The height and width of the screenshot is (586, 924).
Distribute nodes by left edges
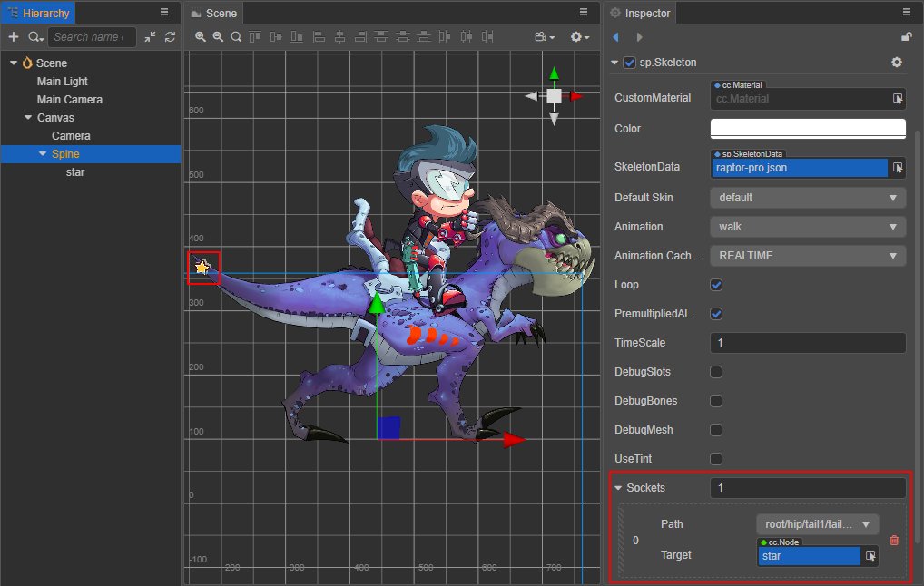pos(445,36)
